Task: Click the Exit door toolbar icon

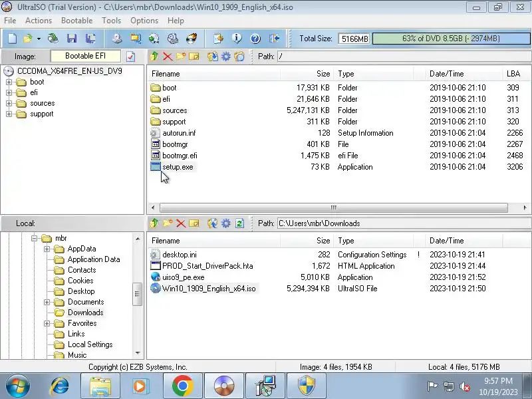Action: point(274,39)
